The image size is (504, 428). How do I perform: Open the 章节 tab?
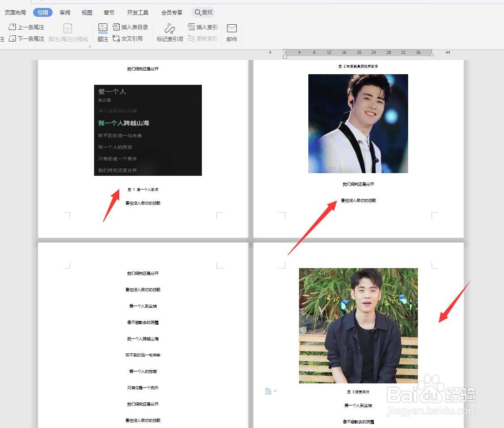pos(109,12)
